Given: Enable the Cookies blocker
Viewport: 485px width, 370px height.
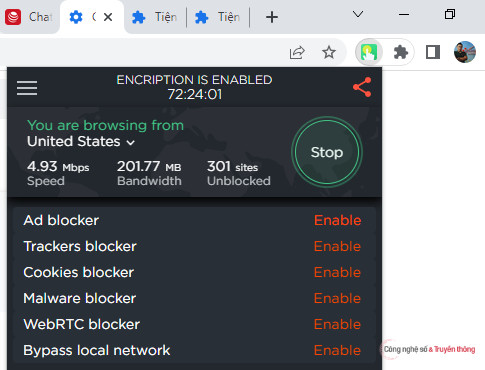Looking at the screenshot, I should (337, 272).
